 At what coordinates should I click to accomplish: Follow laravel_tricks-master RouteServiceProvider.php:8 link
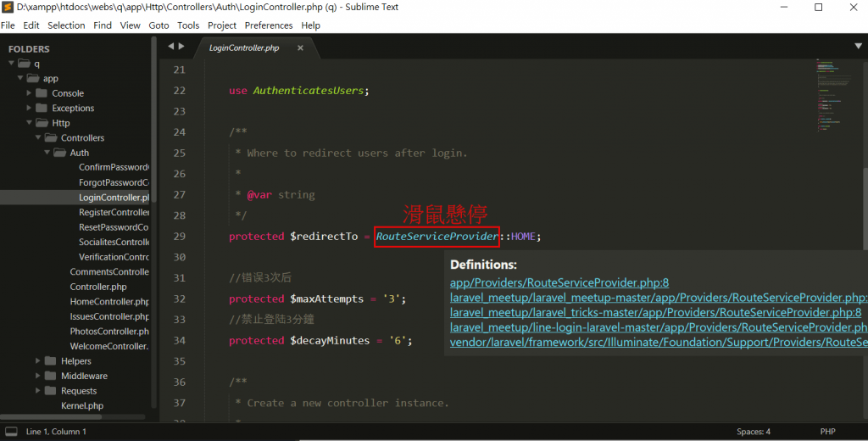pos(655,312)
